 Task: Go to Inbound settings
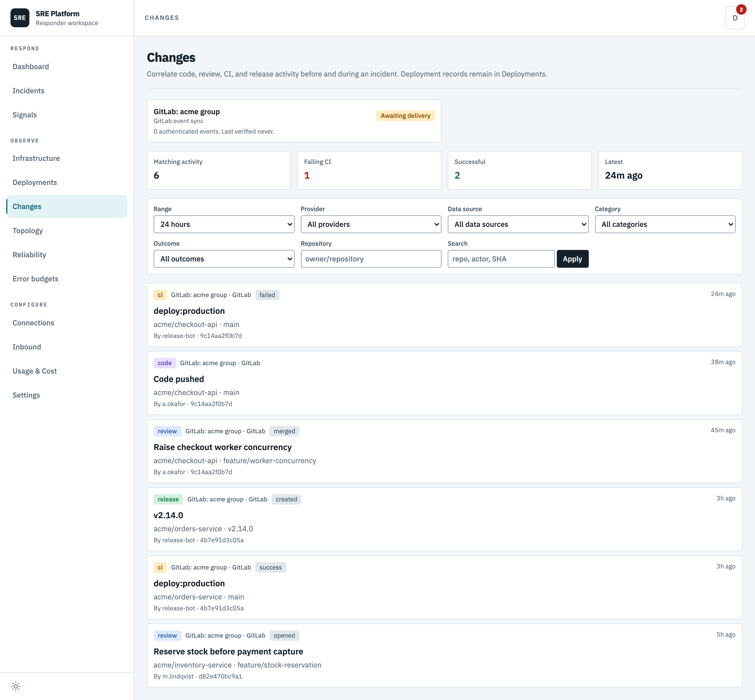67,347
